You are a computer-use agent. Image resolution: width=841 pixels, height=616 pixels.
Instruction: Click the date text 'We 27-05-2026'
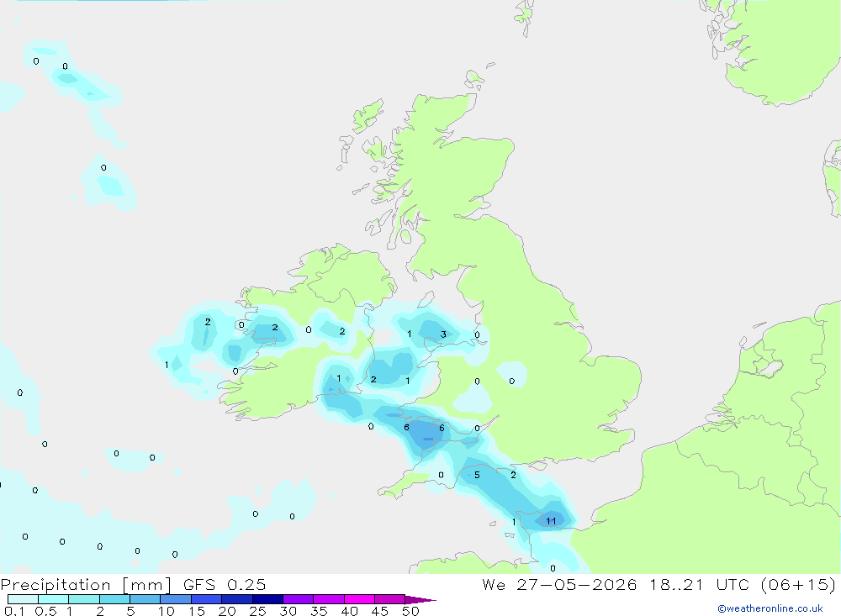click(559, 584)
